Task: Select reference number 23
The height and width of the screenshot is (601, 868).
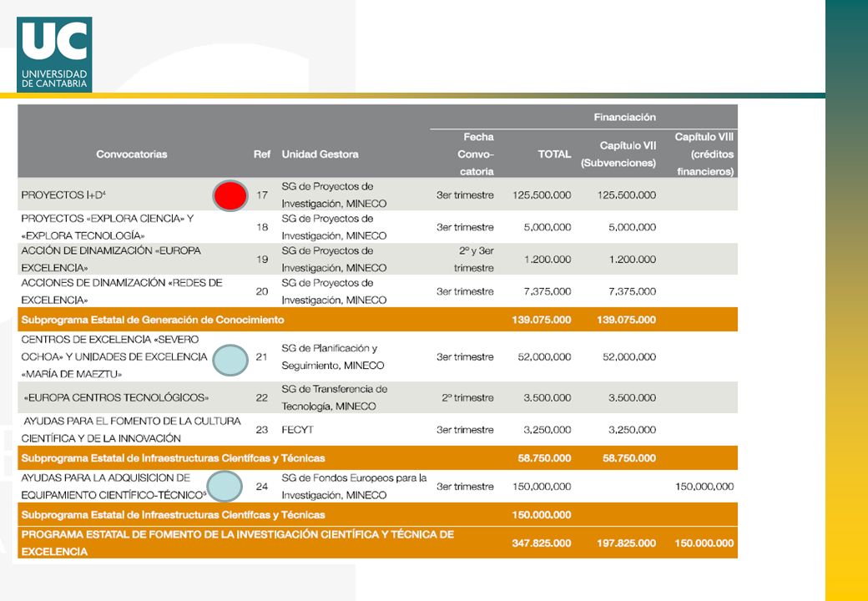Action: click(262, 429)
